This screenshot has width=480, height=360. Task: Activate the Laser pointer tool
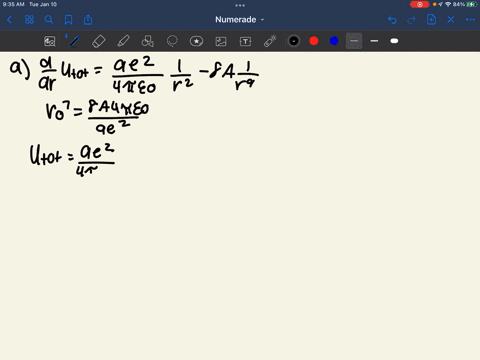tap(270, 41)
